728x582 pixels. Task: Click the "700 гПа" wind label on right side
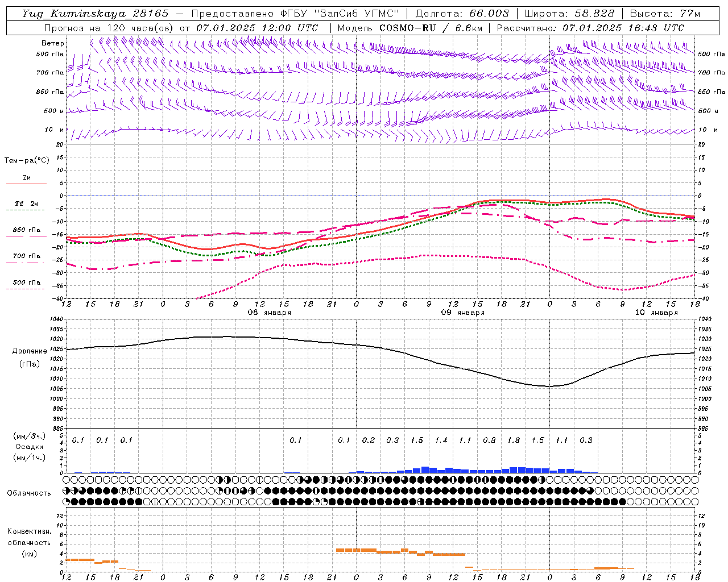coord(711,73)
